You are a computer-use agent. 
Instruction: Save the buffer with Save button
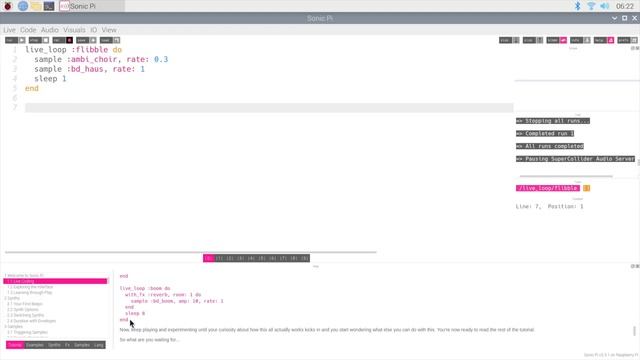(x=86, y=40)
